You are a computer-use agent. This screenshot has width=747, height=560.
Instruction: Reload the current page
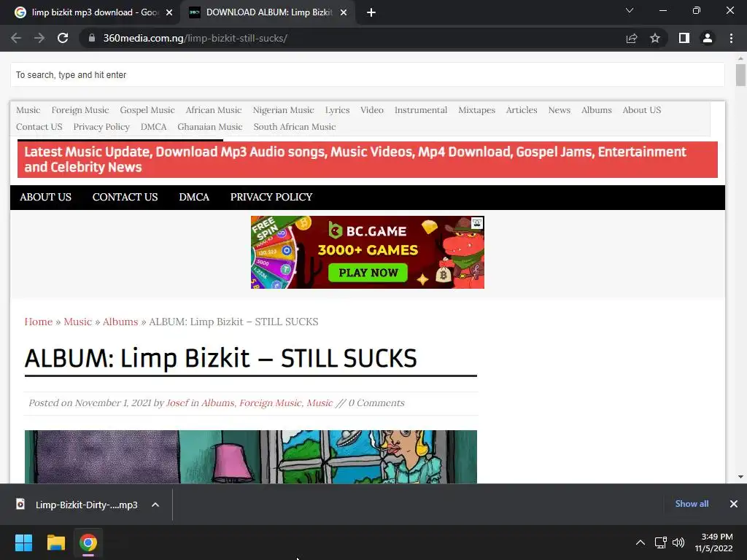[x=63, y=38]
